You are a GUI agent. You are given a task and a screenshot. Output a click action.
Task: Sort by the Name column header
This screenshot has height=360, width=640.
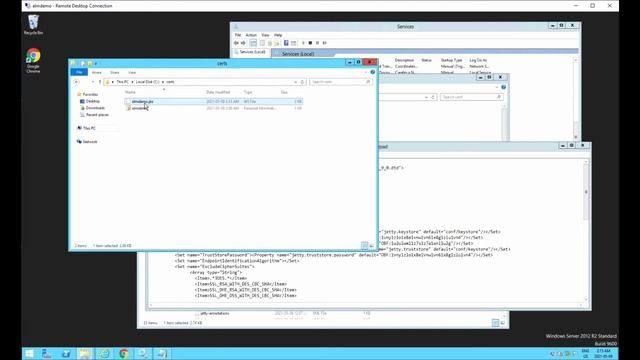click(x=130, y=92)
